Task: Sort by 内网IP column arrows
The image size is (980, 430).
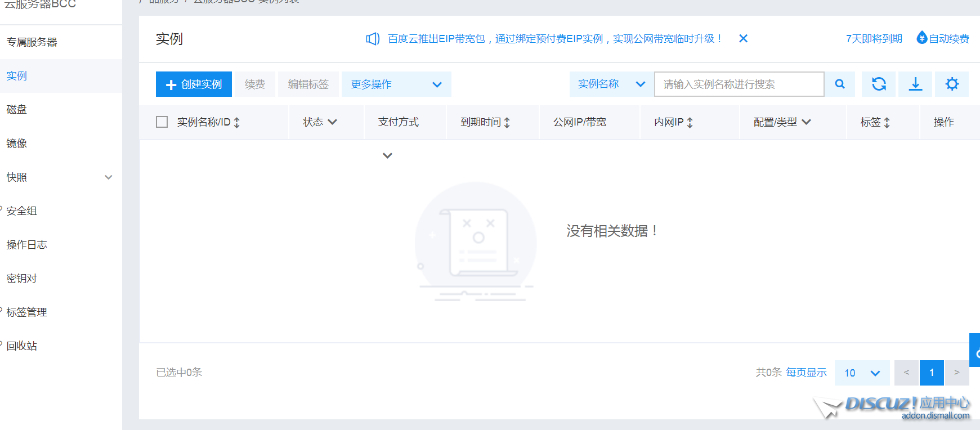Action: pos(690,122)
